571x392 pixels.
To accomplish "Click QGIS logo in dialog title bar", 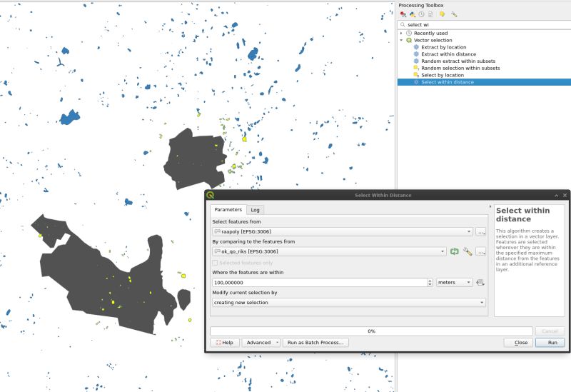I will tap(210, 195).
